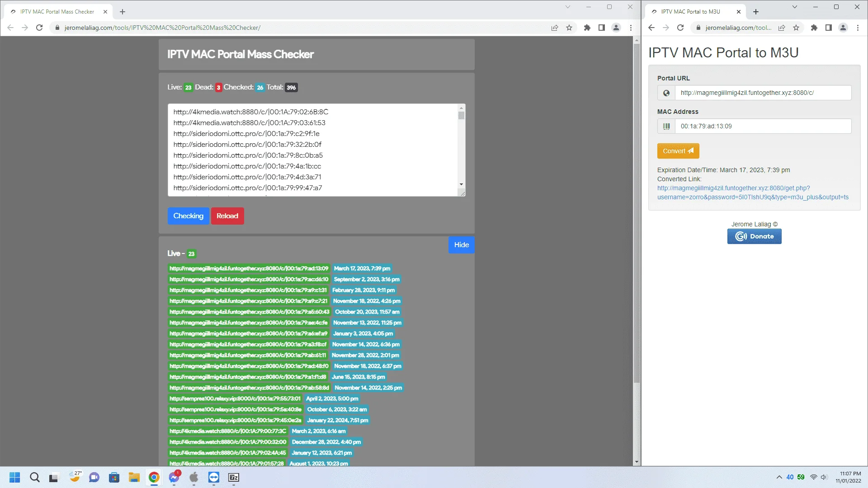Image resolution: width=868 pixels, height=488 pixels.
Task: Select live entry expiring March 17, 2023
Action: click(x=249, y=268)
